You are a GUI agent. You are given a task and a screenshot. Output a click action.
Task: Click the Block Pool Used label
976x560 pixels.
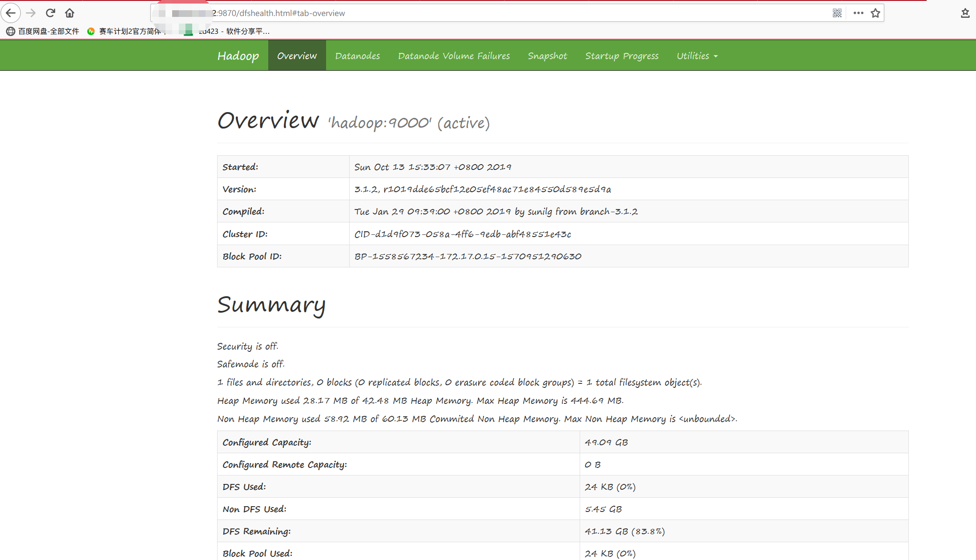tap(257, 553)
